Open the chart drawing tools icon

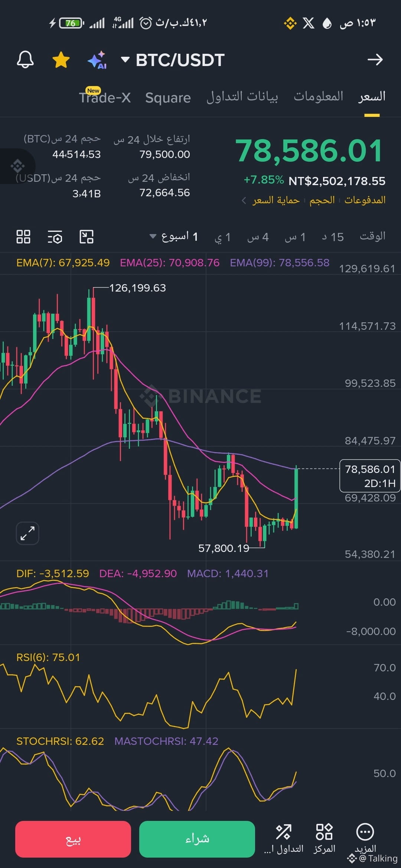87,237
